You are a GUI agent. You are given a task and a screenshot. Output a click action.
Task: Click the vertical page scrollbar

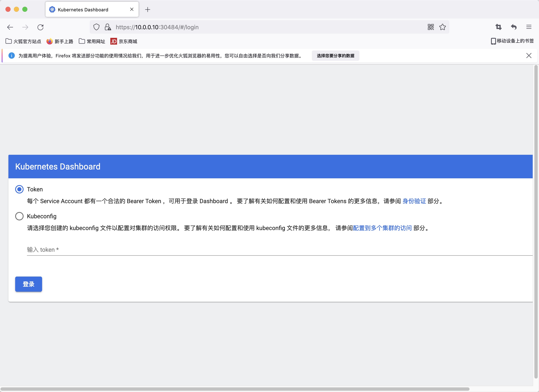pos(536,222)
